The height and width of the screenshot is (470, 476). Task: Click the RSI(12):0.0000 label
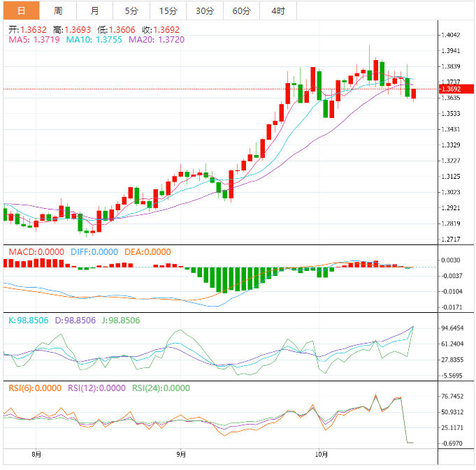[96, 388]
